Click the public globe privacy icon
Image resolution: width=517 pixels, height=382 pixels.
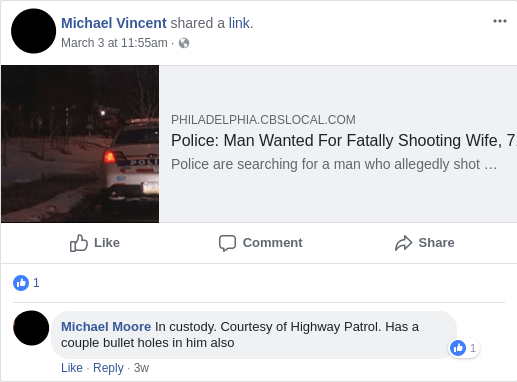click(x=184, y=43)
